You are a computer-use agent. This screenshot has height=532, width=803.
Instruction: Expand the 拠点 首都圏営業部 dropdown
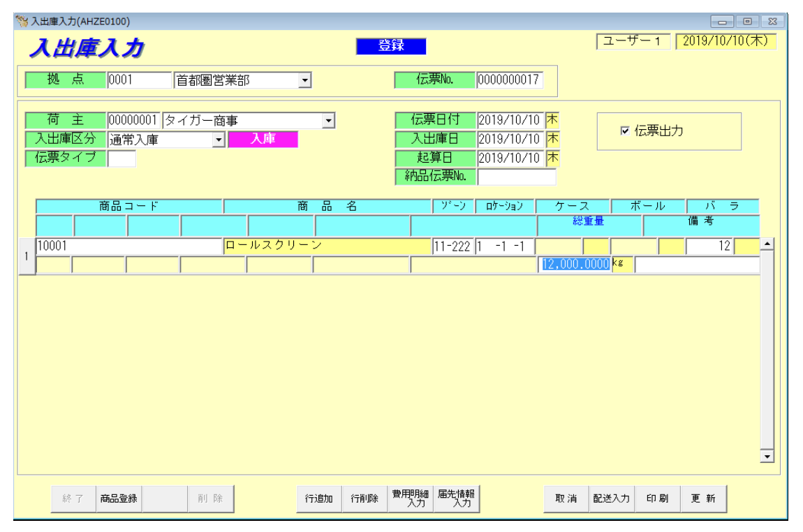click(x=304, y=81)
